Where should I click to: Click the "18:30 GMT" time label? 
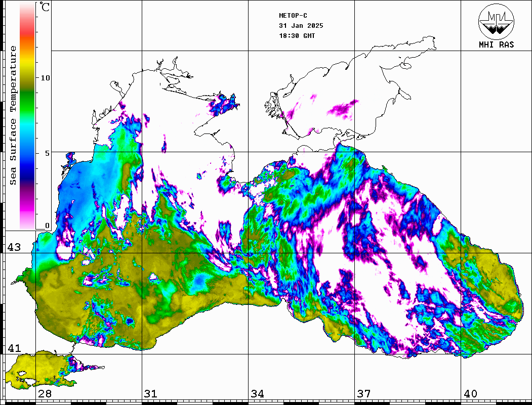(297, 36)
